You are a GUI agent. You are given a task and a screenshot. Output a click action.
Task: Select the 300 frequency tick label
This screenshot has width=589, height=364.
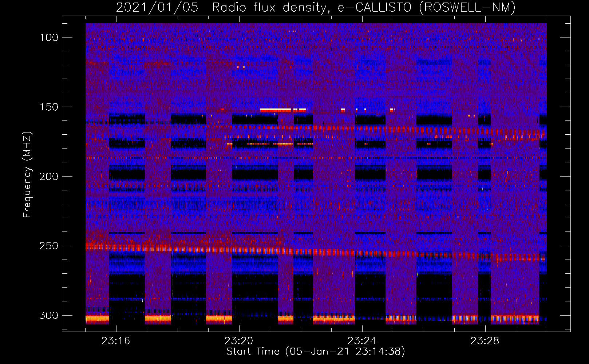click(x=49, y=316)
